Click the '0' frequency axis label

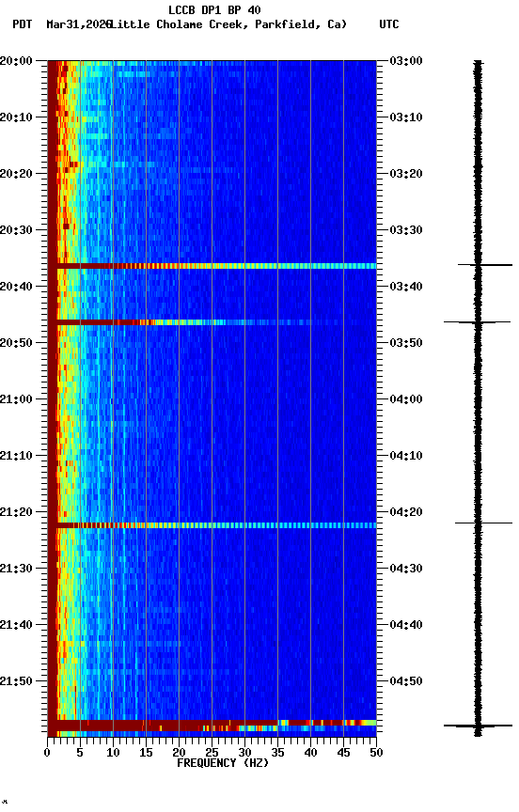tap(47, 753)
